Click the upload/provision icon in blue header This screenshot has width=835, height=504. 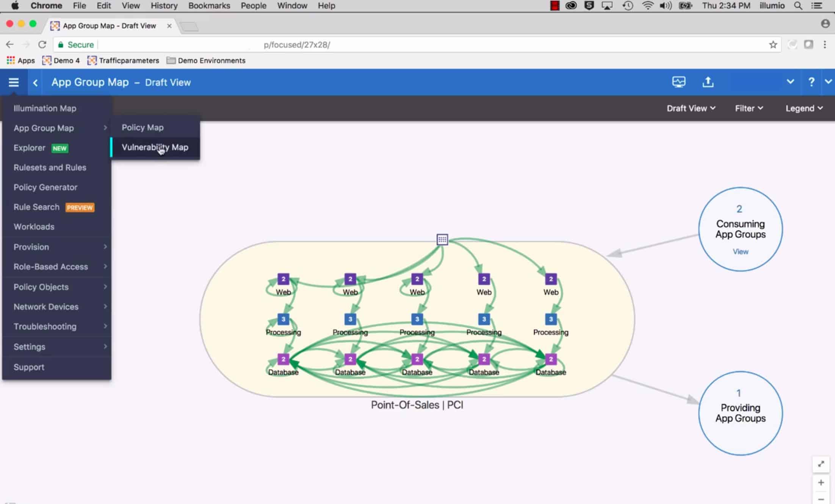pyautogui.click(x=708, y=82)
